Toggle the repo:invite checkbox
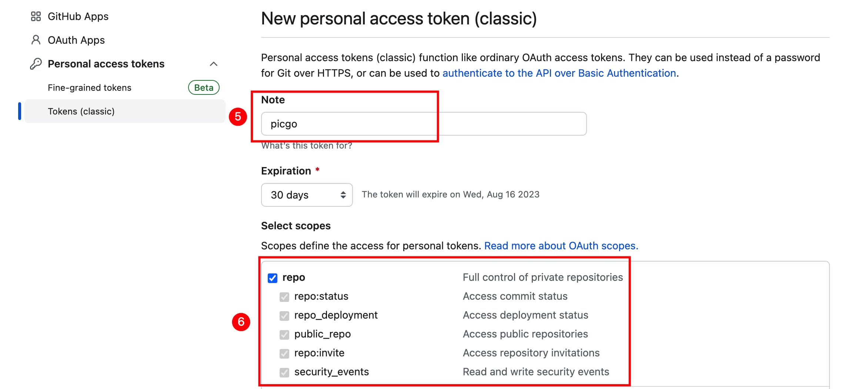This screenshot has width=868, height=389. point(284,353)
